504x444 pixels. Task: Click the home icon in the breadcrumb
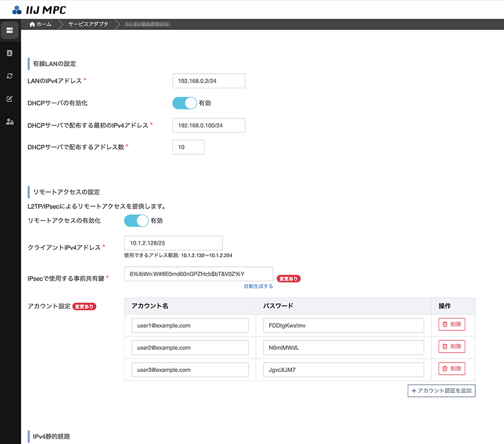[x=32, y=24]
